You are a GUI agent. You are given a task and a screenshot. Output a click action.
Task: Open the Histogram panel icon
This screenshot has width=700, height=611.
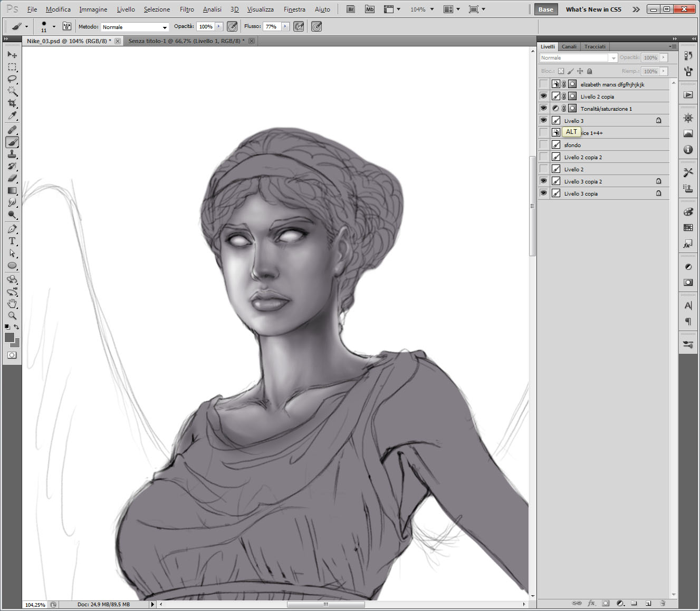pyautogui.click(x=688, y=134)
